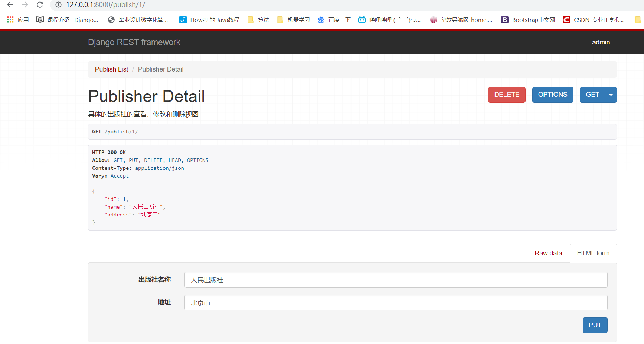Viewport: 644px width, 344px height.
Task: Click the HTTP 200 OK status line
Action: pyautogui.click(x=109, y=153)
